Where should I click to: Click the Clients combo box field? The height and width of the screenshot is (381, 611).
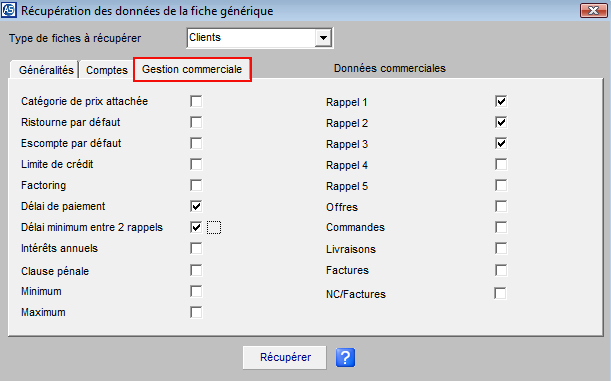pos(260,38)
